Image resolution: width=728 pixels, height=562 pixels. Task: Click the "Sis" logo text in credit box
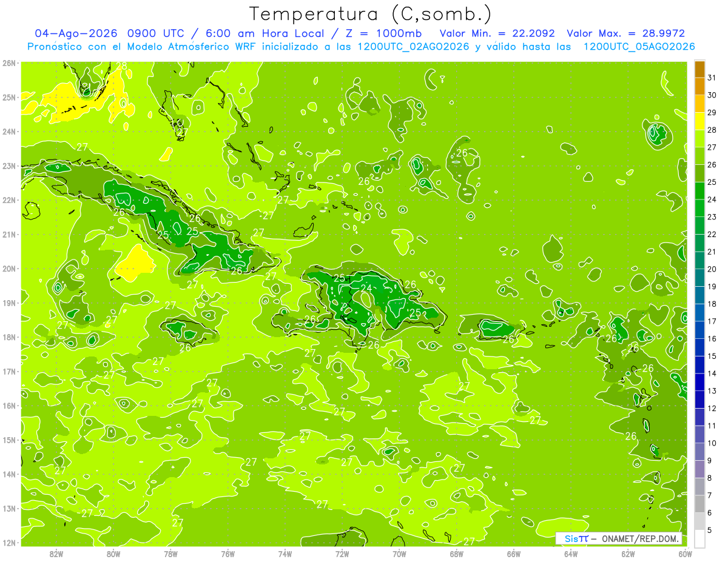(x=571, y=538)
